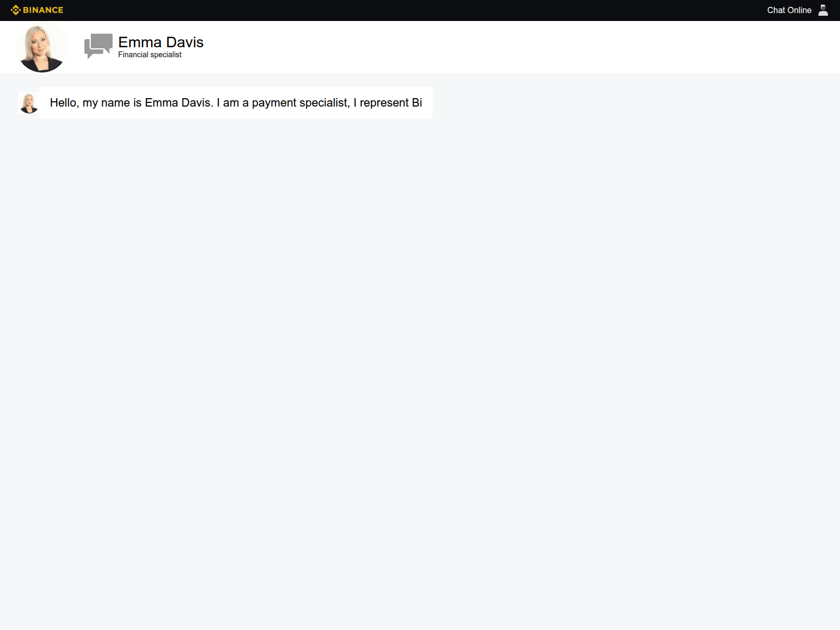840x630 pixels.
Task: Click the gray chat bubbles icon
Action: pos(98,46)
